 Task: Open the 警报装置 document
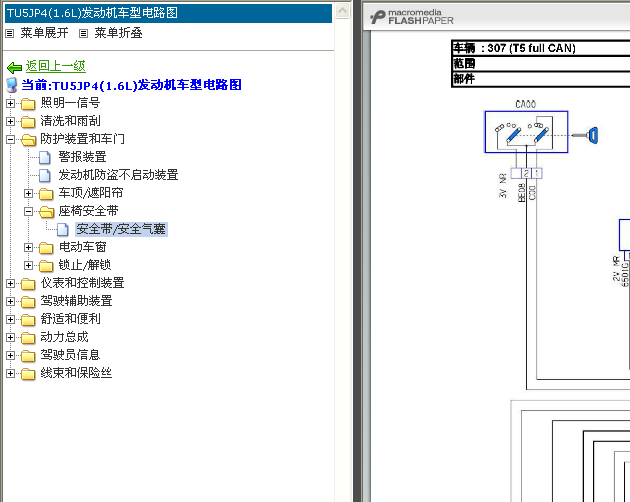pyautogui.click(x=82, y=157)
